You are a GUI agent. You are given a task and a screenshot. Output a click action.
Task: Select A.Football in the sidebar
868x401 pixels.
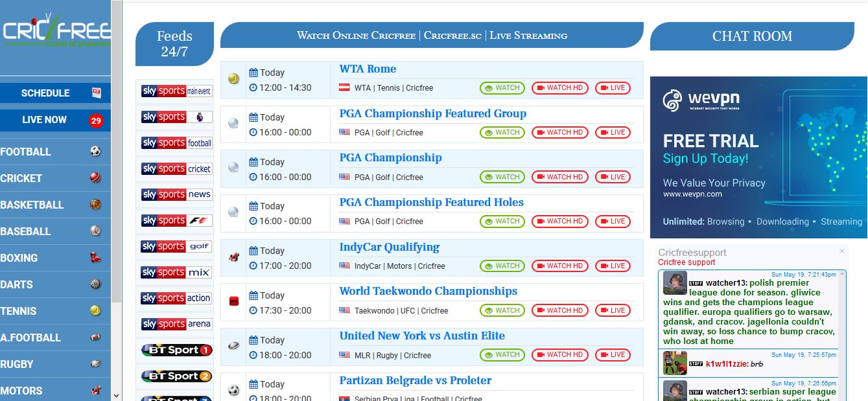click(55, 338)
